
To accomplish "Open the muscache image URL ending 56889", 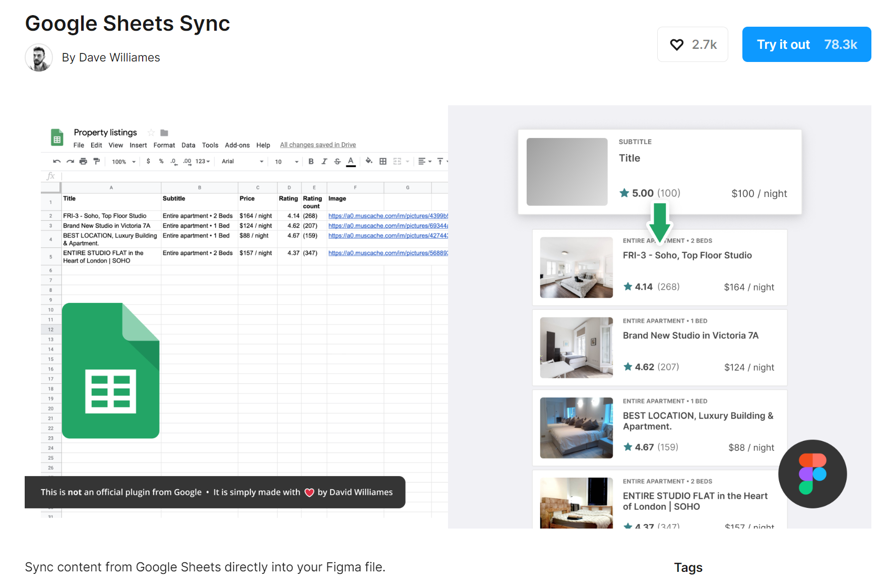I will [388, 253].
